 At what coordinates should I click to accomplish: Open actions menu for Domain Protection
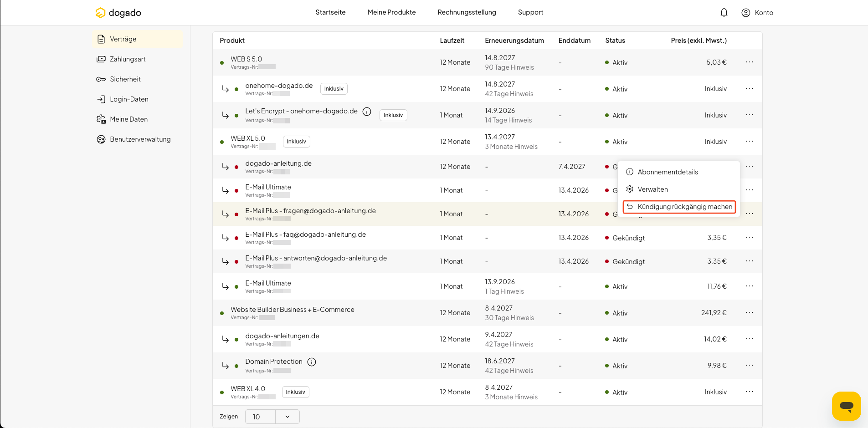tap(750, 365)
